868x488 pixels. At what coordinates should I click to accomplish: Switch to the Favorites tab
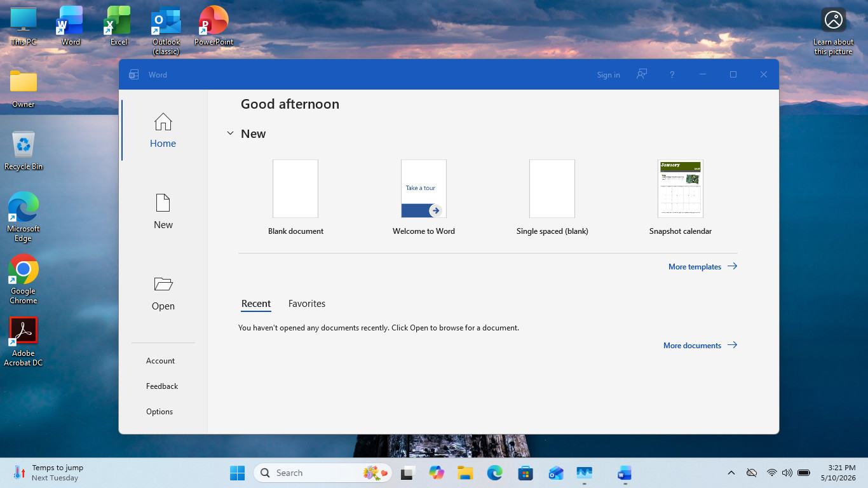pos(307,304)
